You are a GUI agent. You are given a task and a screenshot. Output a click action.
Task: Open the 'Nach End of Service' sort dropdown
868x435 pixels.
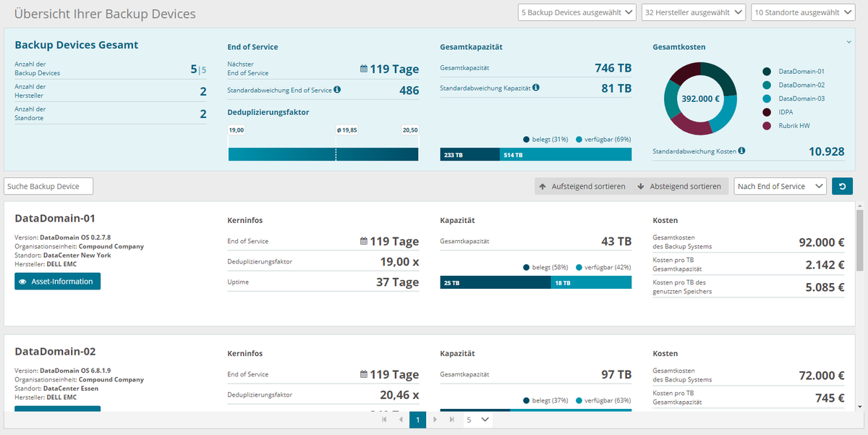780,186
